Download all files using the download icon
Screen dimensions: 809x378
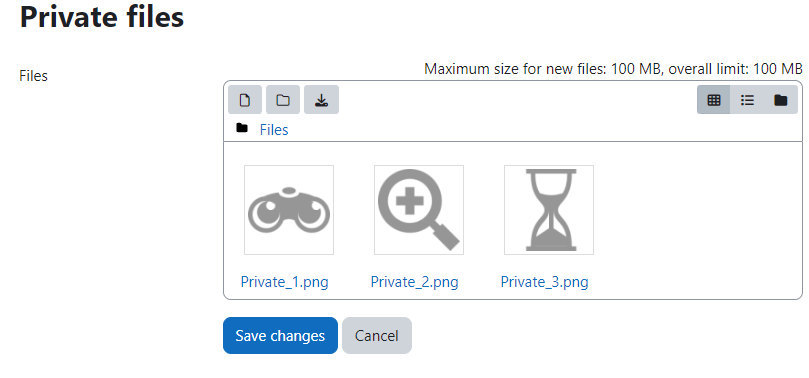click(x=321, y=100)
